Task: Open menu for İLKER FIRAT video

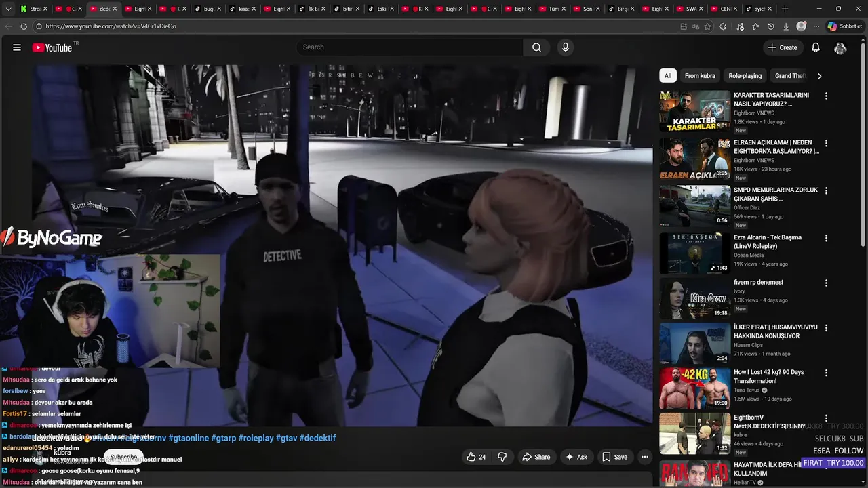Action: pos(826,328)
